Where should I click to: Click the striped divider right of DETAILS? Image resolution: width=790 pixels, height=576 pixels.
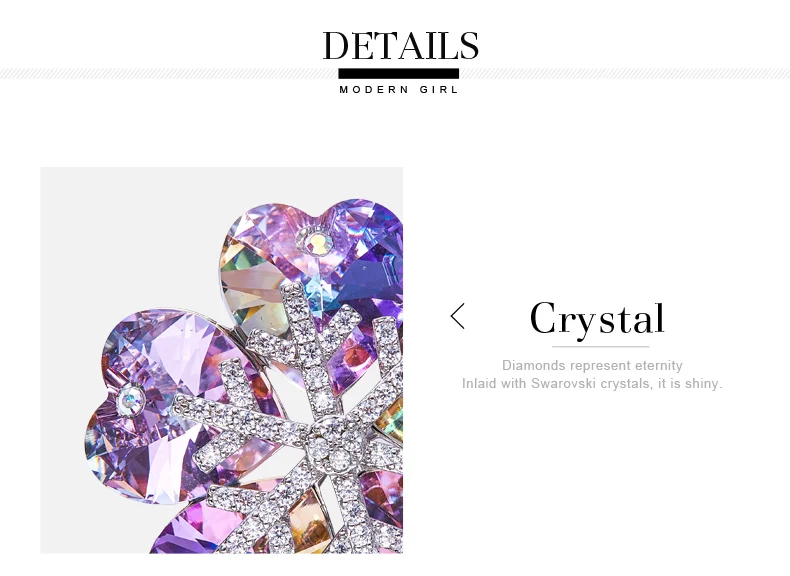(x=625, y=74)
